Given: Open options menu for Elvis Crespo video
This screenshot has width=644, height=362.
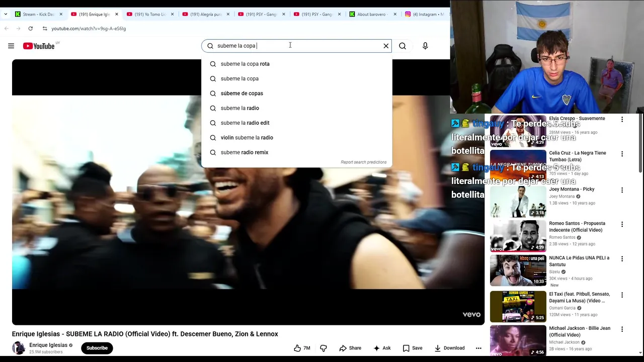Looking at the screenshot, I should click(x=622, y=120).
